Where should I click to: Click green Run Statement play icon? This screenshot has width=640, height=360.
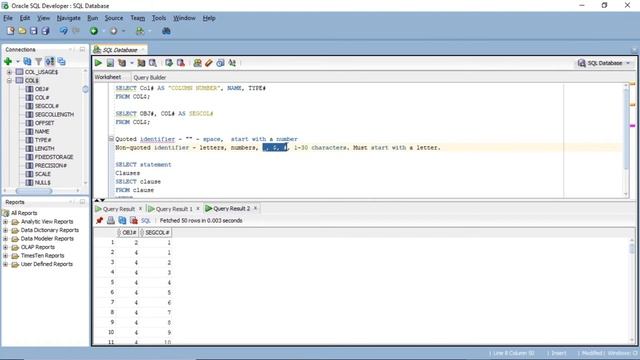(98, 63)
